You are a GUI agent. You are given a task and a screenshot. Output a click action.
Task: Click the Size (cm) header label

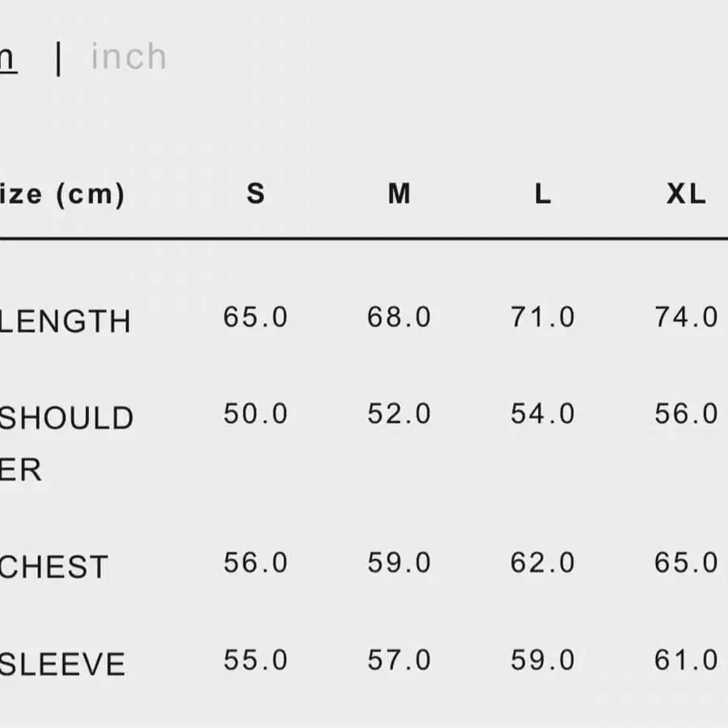pos(62,194)
